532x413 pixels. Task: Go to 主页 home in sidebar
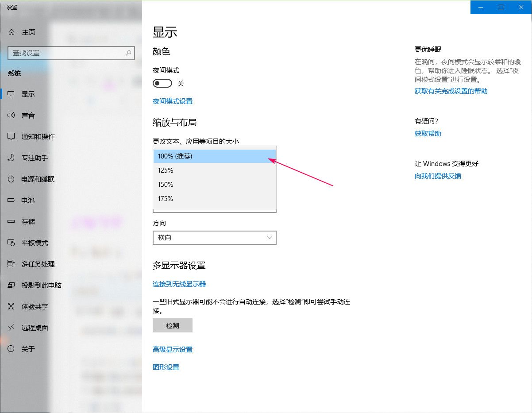[71, 32]
